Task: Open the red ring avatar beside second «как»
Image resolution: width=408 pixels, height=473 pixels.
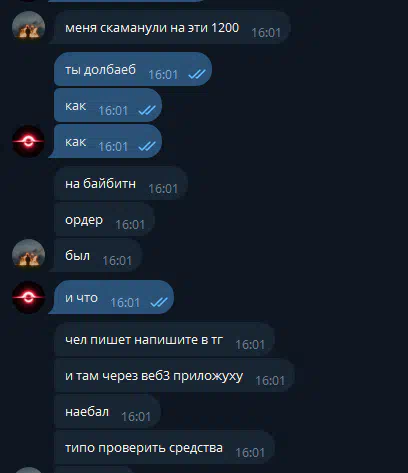Action: pyautogui.click(x=28, y=141)
